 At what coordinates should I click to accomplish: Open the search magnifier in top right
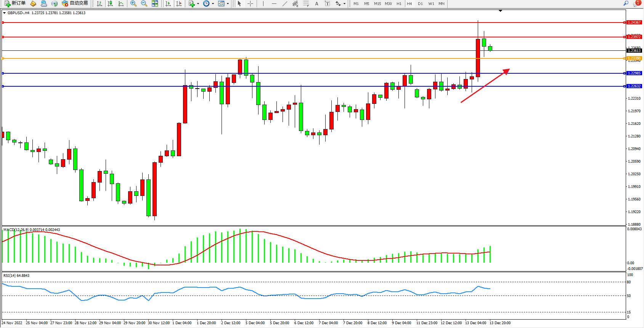(x=626, y=3)
